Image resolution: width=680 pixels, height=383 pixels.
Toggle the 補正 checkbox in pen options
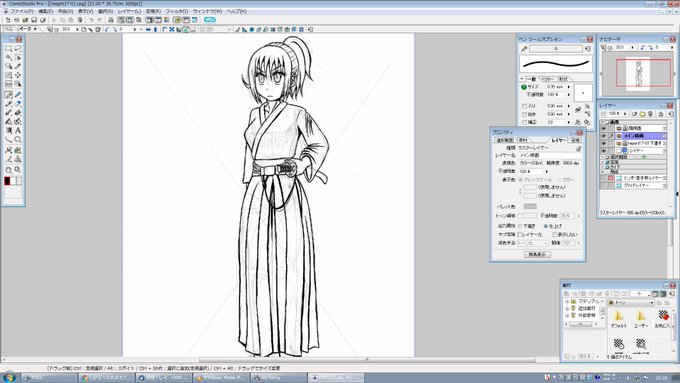coord(524,122)
